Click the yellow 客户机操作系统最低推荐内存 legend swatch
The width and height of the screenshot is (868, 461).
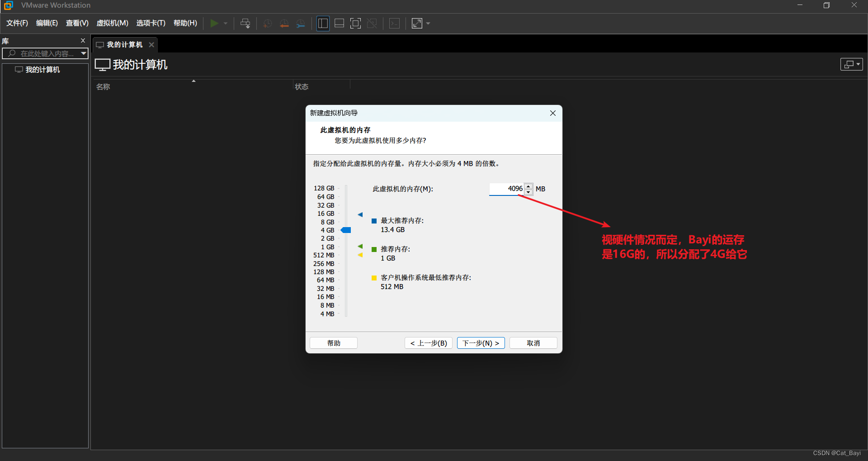point(374,278)
